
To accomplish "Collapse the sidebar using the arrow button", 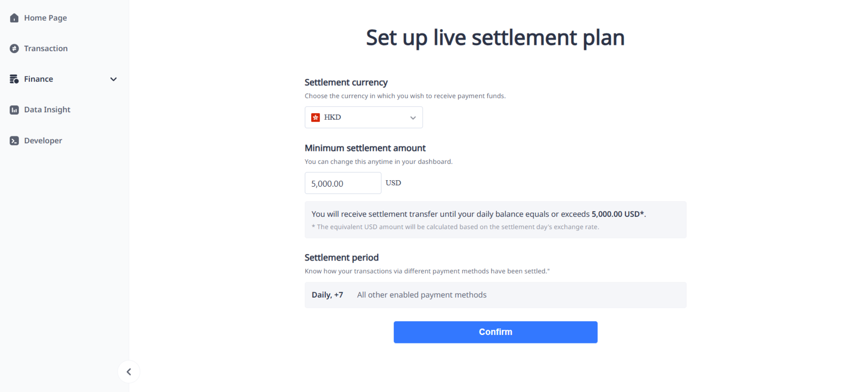I will click(x=129, y=371).
